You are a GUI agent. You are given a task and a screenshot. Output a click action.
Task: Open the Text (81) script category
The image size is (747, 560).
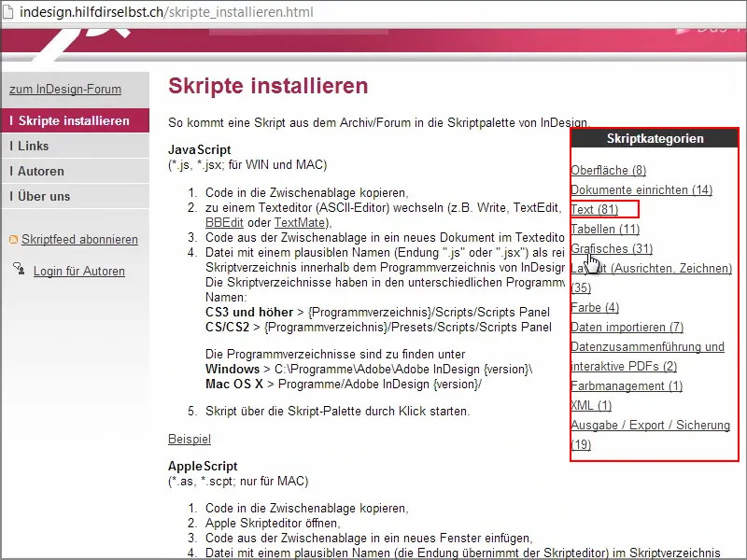pos(596,209)
